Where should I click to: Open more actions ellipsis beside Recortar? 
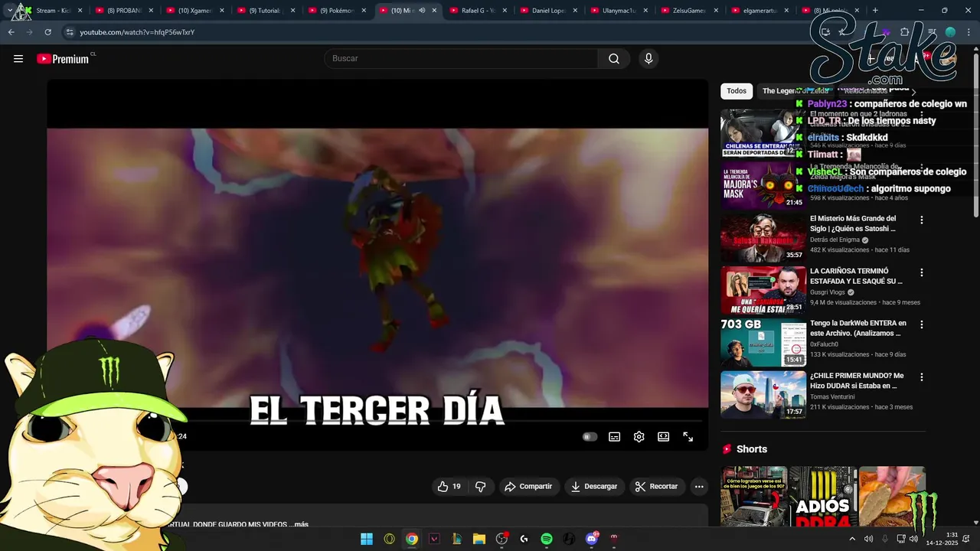pos(698,487)
